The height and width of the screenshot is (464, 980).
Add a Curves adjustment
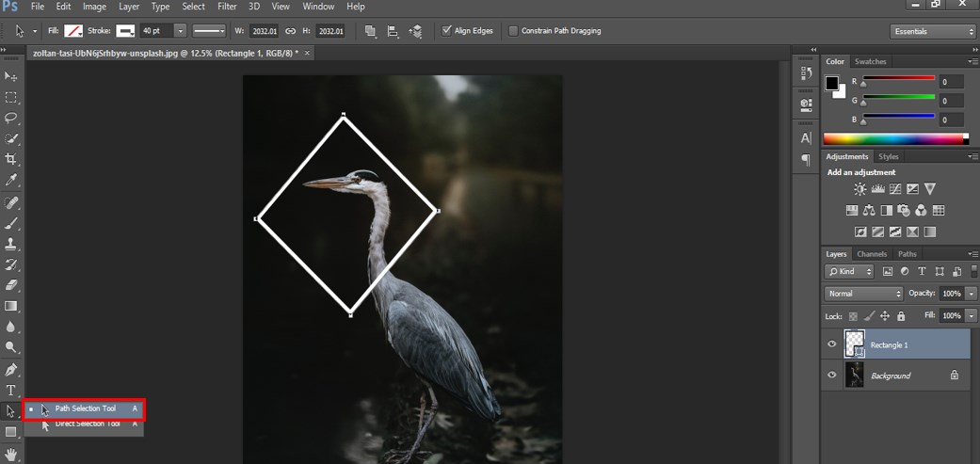pos(895,188)
